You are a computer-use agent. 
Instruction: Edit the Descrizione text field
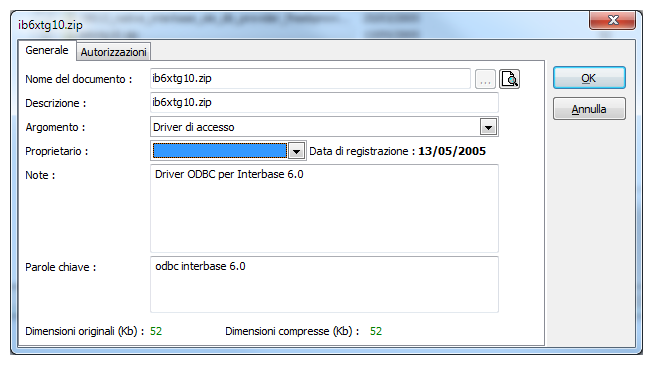click(x=324, y=102)
